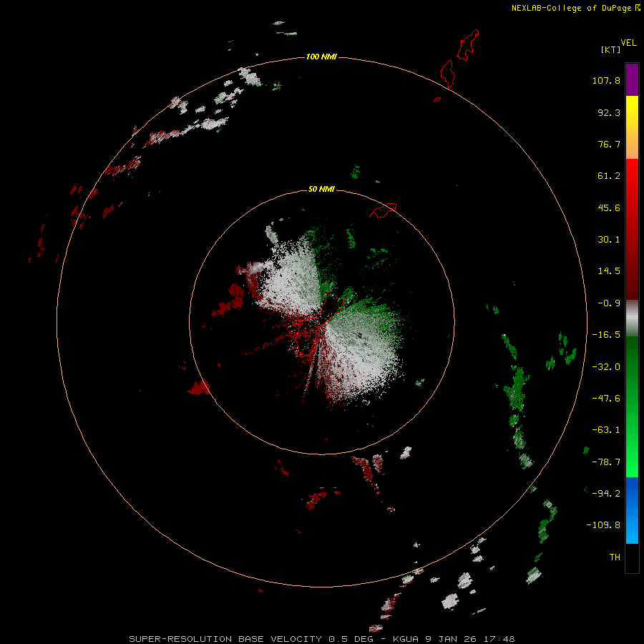Click the -94.2 velocity scale value

(x=606, y=494)
